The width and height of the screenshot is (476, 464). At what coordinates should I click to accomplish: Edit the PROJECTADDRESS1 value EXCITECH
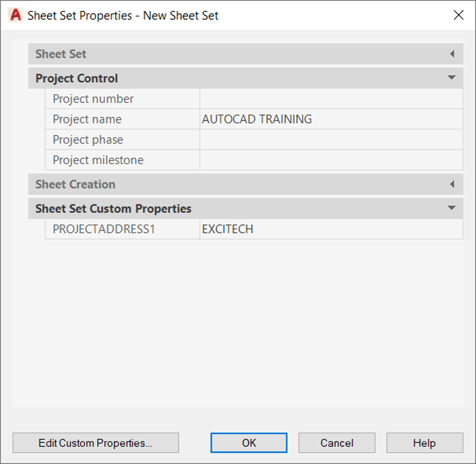(x=331, y=229)
